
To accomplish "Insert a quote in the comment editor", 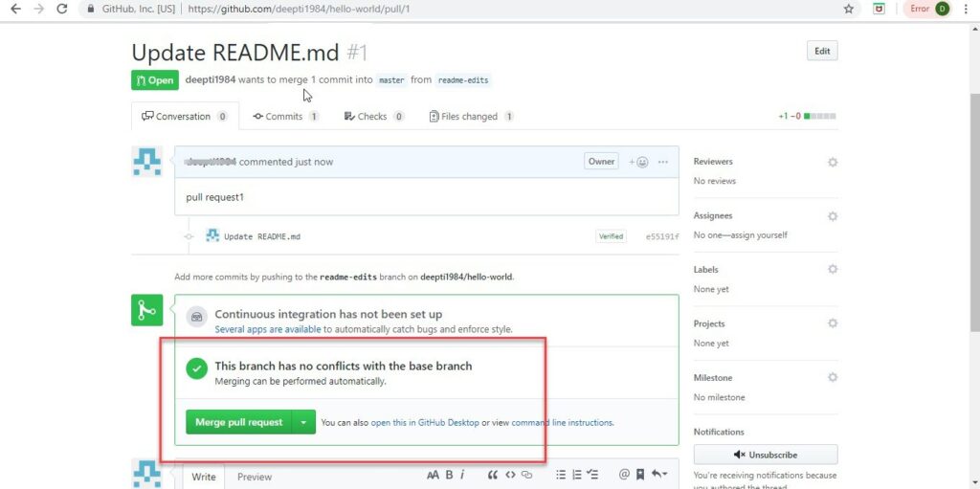I will point(493,475).
